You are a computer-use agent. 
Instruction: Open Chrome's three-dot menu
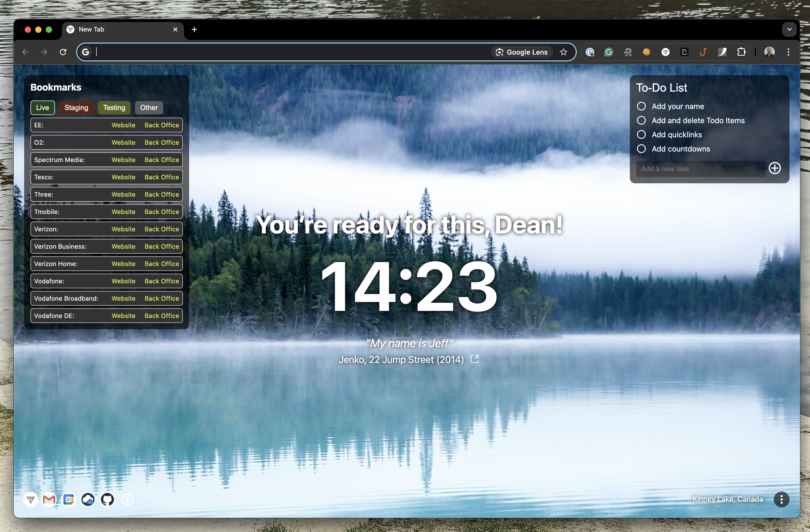coord(788,52)
